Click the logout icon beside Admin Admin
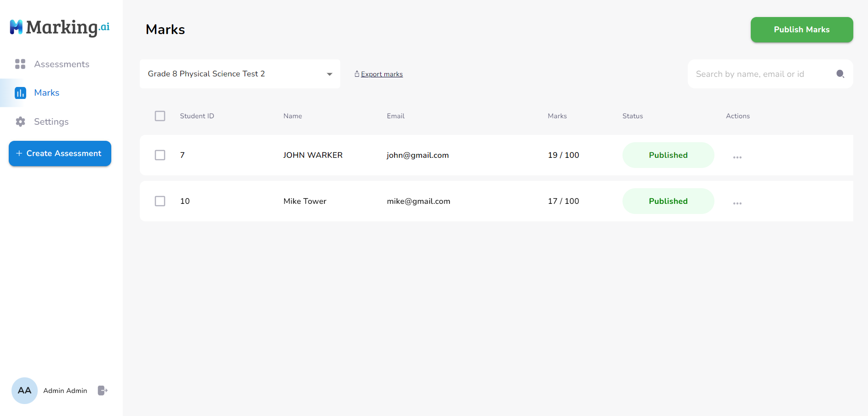868x416 pixels. point(103,391)
